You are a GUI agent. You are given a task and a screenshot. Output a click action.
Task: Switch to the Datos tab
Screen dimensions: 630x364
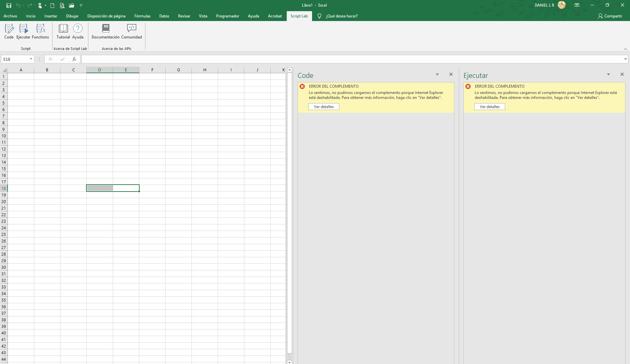tap(164, 16)
